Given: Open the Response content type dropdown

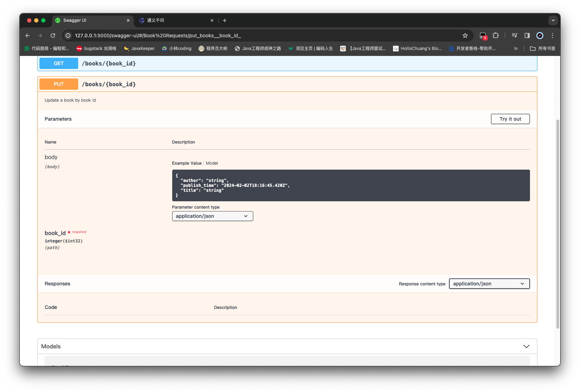Looking at the screenshot, I should click(489, 284).
